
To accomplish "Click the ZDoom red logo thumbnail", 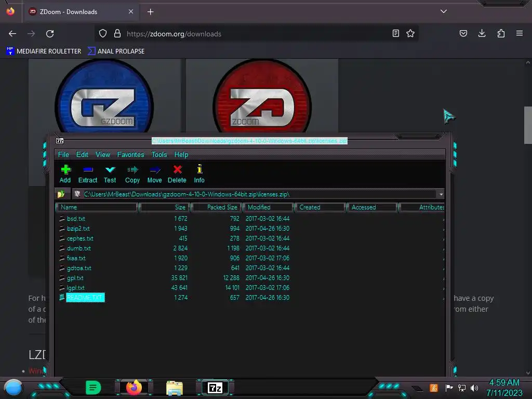I will (262, 97).
